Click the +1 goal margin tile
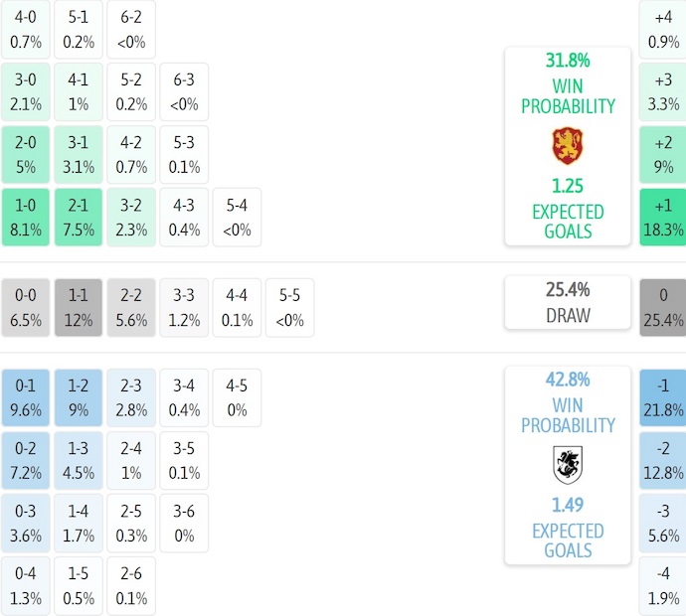686x616 pixels. 663,218
